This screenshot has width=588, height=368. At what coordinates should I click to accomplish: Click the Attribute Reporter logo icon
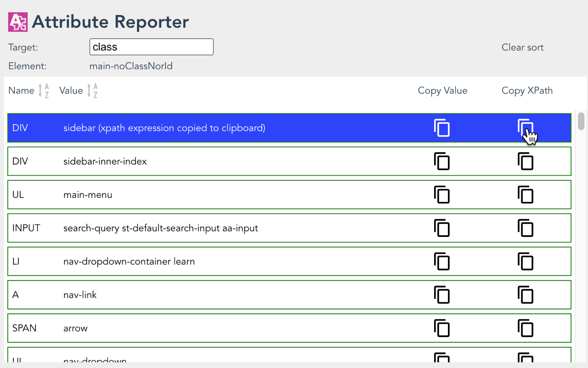click(18, 22)
